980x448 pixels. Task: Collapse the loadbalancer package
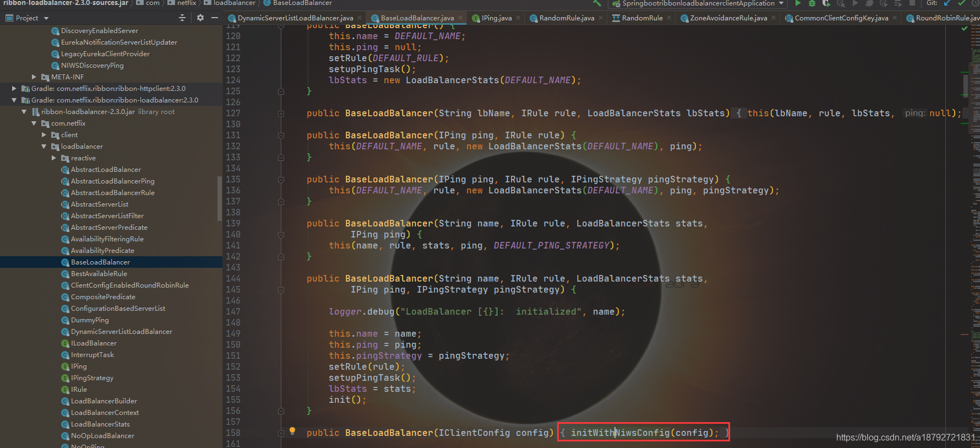click(x=44, y=147)
